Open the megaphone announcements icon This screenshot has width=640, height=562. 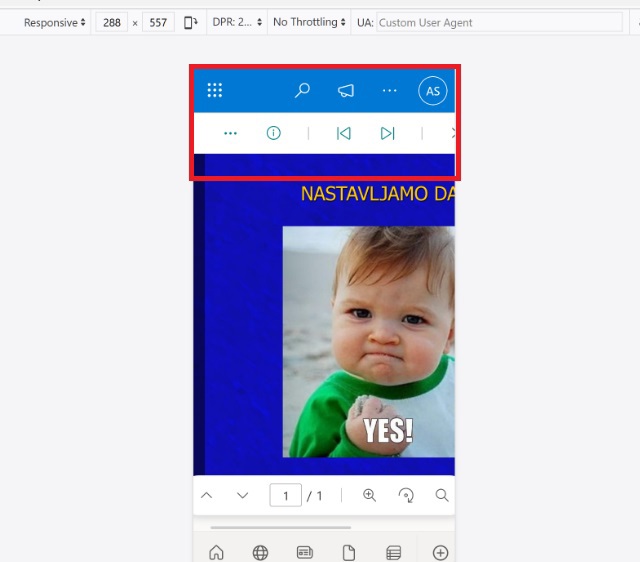click(x=346, y=90)
